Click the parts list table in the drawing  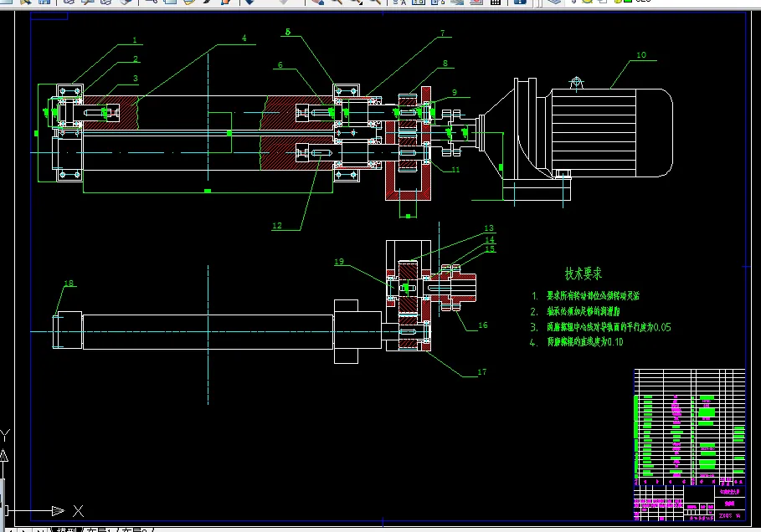pyautogui.click(x=690, y=427)
